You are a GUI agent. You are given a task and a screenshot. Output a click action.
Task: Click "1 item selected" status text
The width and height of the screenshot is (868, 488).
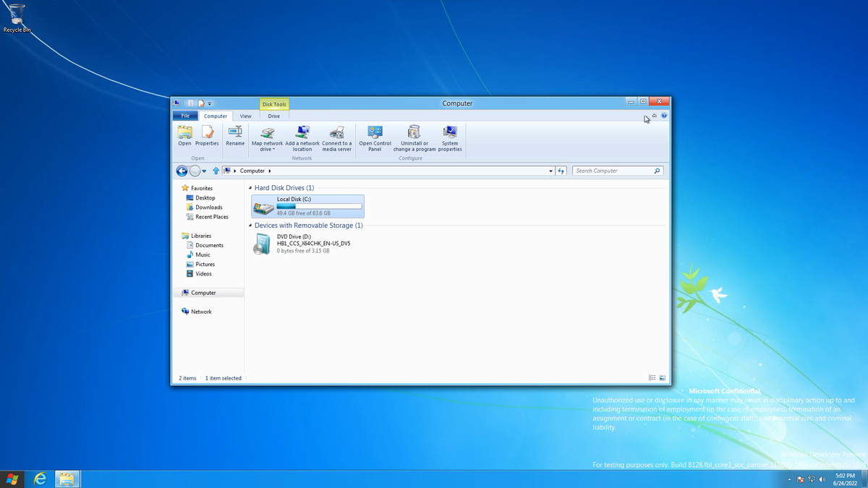[x=224, y=378]
